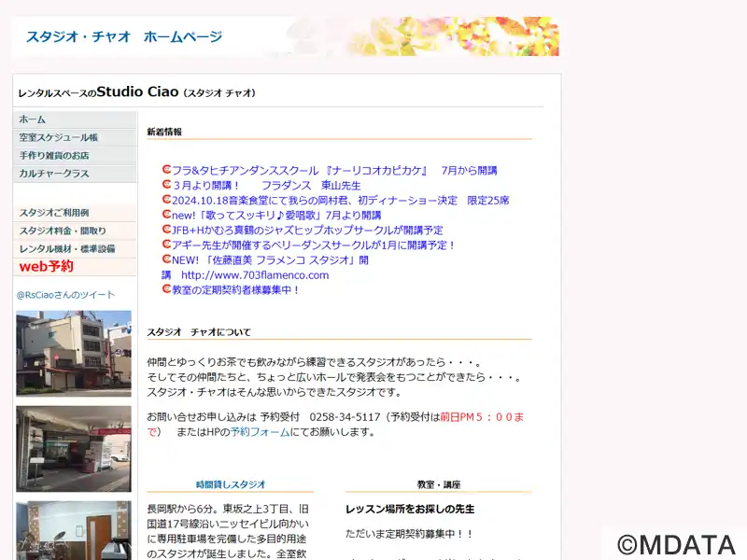The height and width of the screenshot is (560, 747).
Task: Click the スタジオ・チャオ ホームページ header banner
Action: pyautogui.click(x=285, y=37)
